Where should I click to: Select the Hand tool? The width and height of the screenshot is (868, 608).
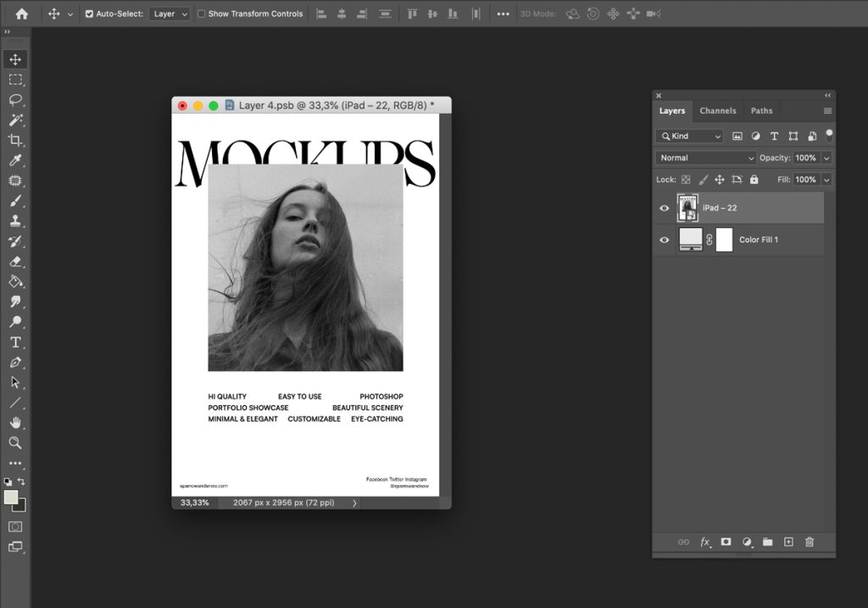coord(15,422)
